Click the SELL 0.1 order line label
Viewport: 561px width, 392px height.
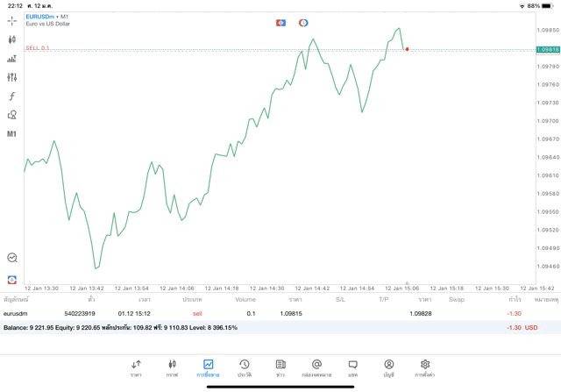pos(38,48)
